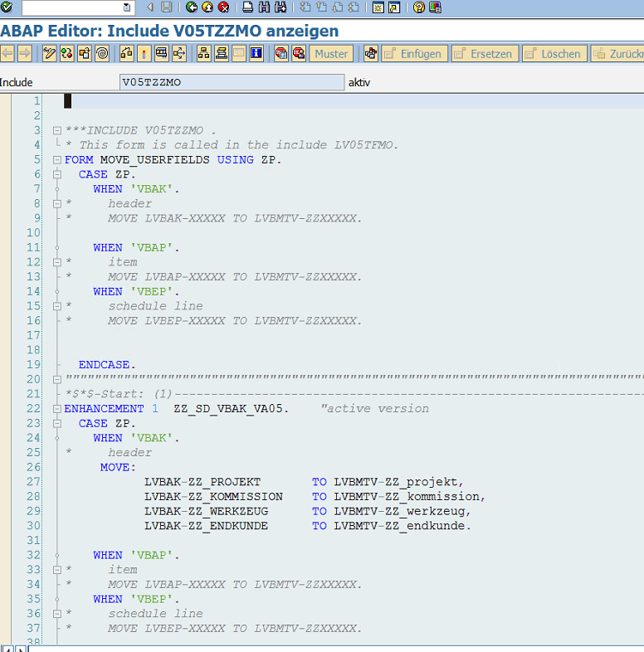This screenshot has width=644, height=652.
Task: Click the Where-Used List icon
Action: pos(162,54)
